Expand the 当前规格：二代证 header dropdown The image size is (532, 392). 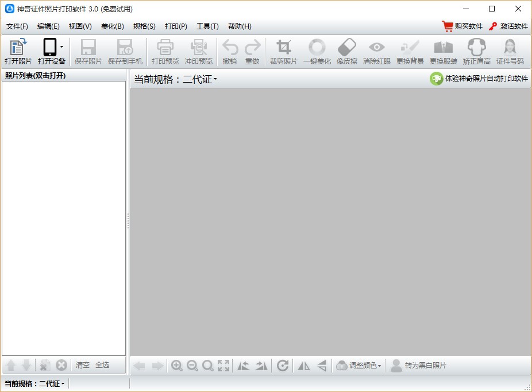175,79
